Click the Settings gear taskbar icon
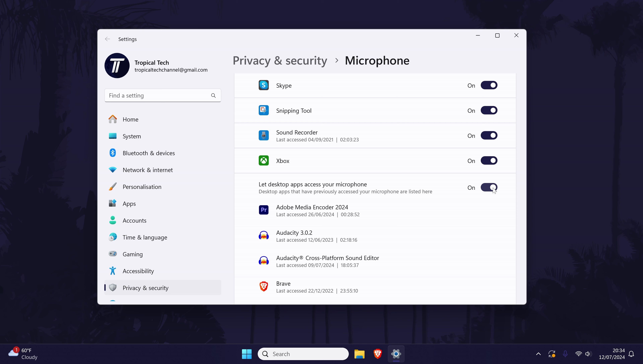 [x=396, y=354]
